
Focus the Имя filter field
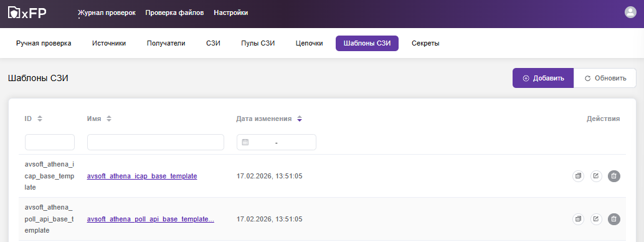[x=156, y=142]
